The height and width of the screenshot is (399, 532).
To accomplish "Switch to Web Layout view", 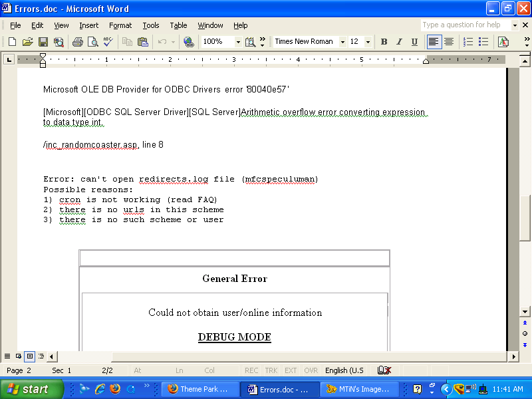I will [19, 356].
